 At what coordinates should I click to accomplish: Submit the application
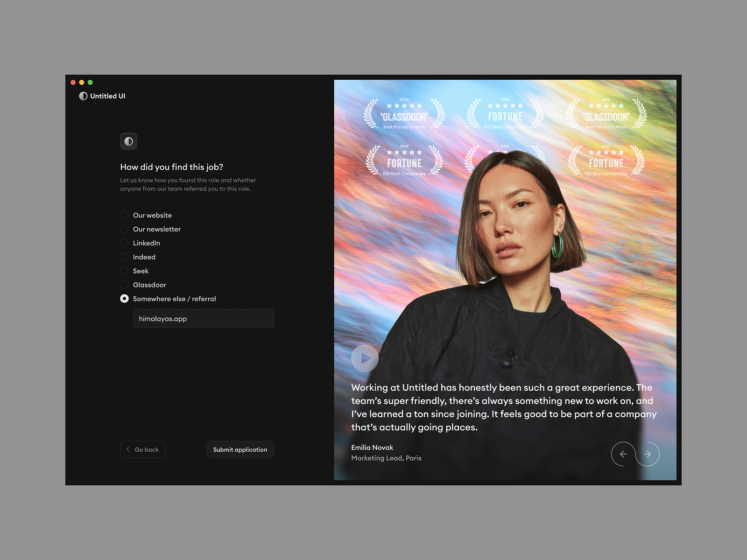click(240, 449)
